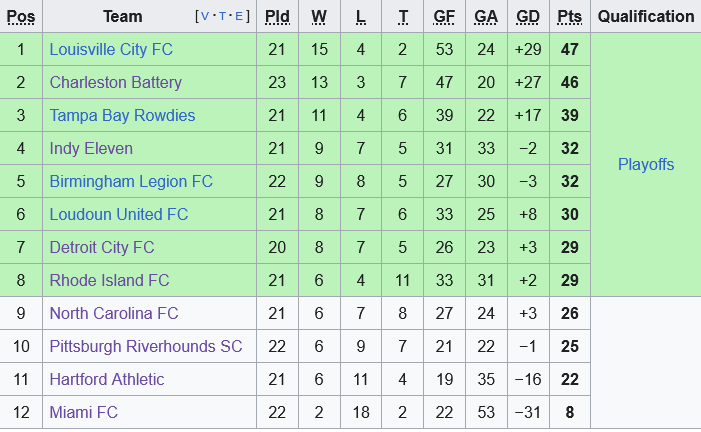
Task: Select the Indy Eleven link
Action: click(91, 148)
